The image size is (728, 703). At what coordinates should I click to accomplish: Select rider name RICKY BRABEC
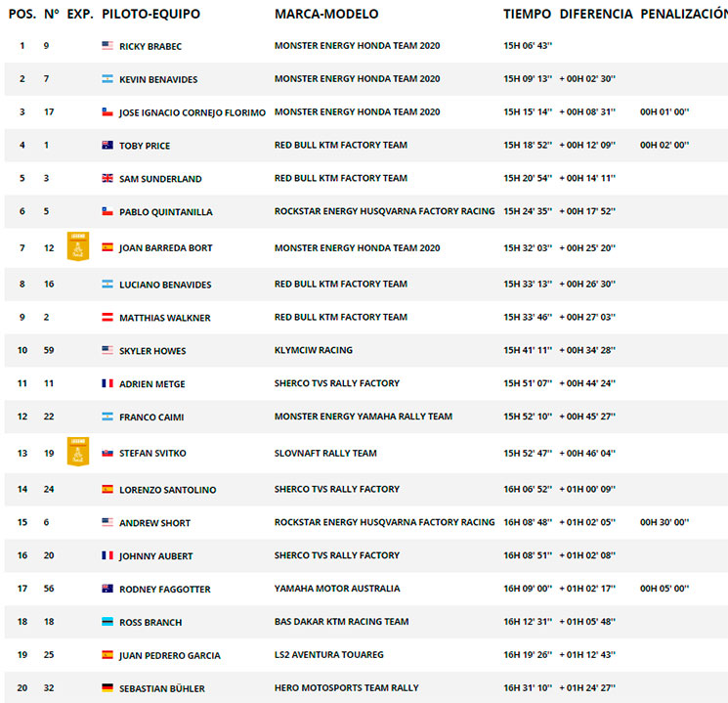pyautogui.click(x=150, y=47)
